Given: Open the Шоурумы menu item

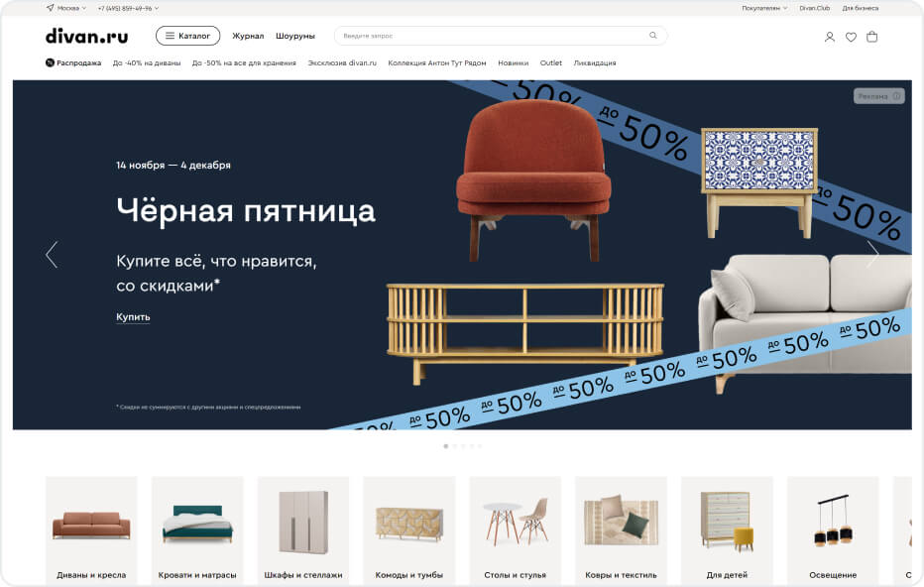Looking at the screenshot, I should pyautogui.click(x=294, y=36).
